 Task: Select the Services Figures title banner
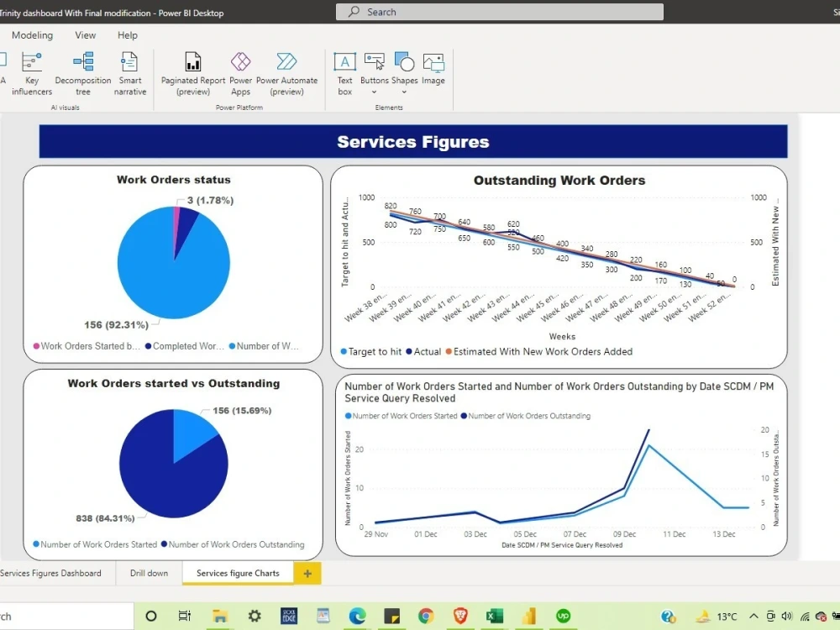(x=413, y=141)
